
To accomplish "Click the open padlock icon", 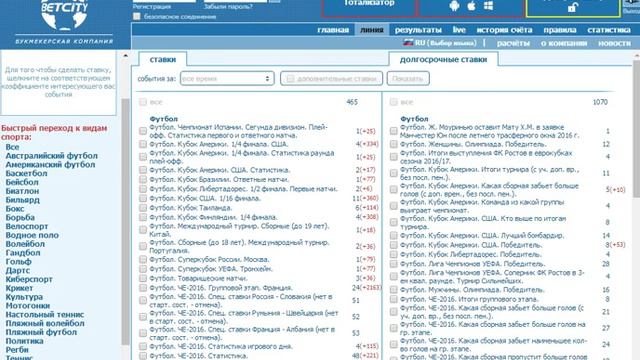I will 573,7.
